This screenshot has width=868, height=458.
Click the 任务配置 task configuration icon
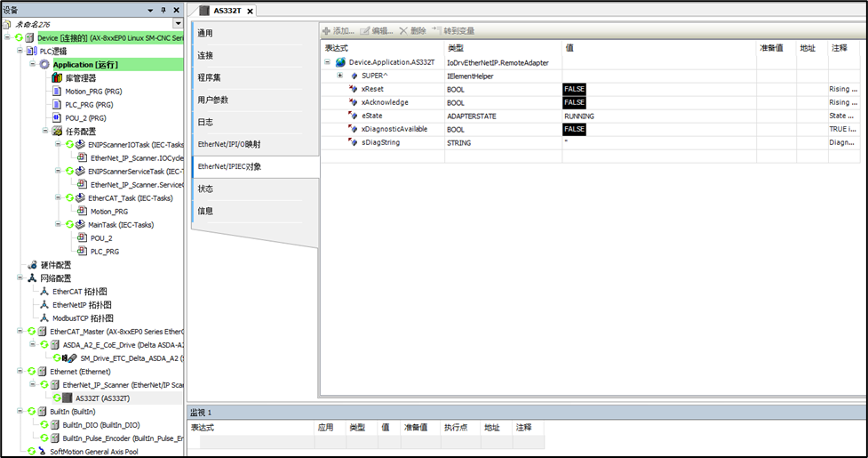(x=45, y=131)
